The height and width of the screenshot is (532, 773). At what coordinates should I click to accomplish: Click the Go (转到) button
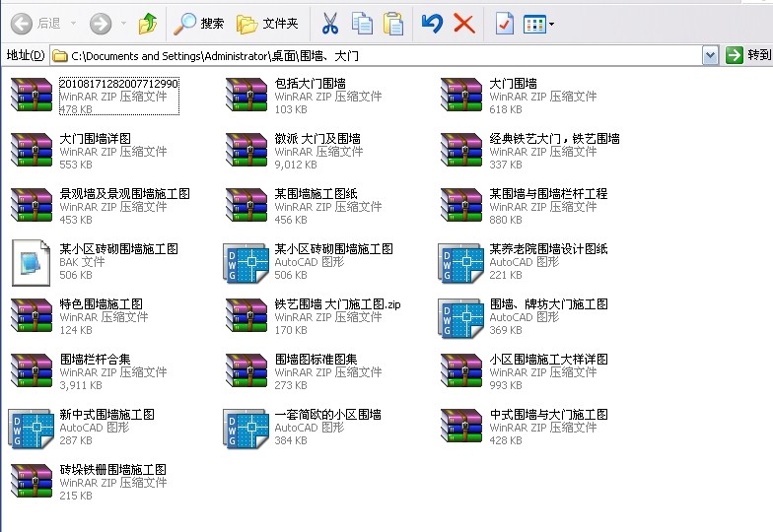pyautogui.click(x=748, y=55)
